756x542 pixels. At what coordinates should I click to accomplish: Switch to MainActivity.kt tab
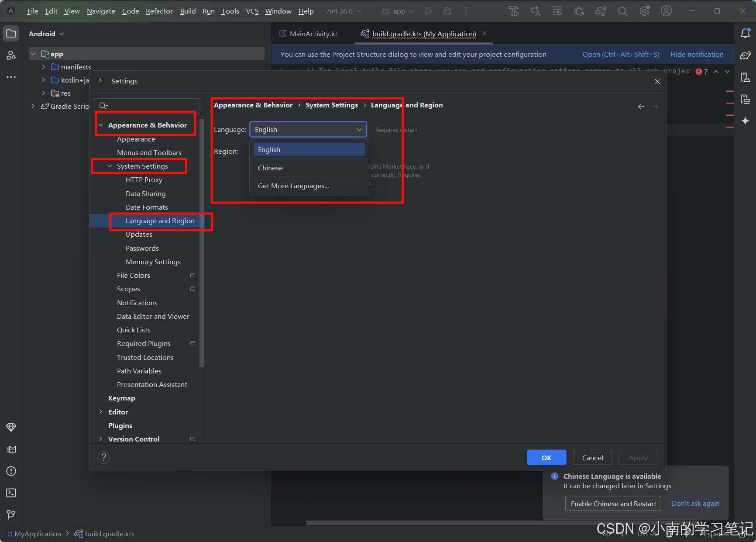click(308, 34)
